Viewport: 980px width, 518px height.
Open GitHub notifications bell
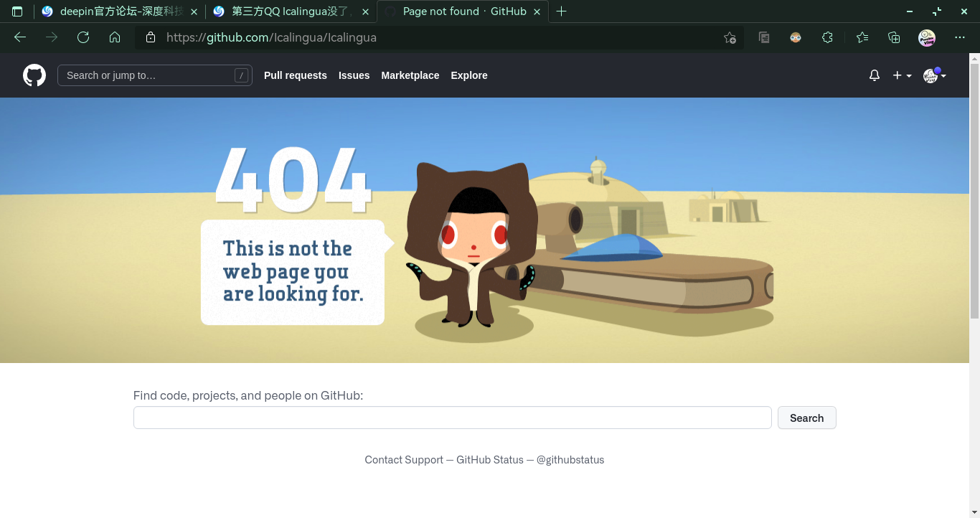click(x=875, y=75)
